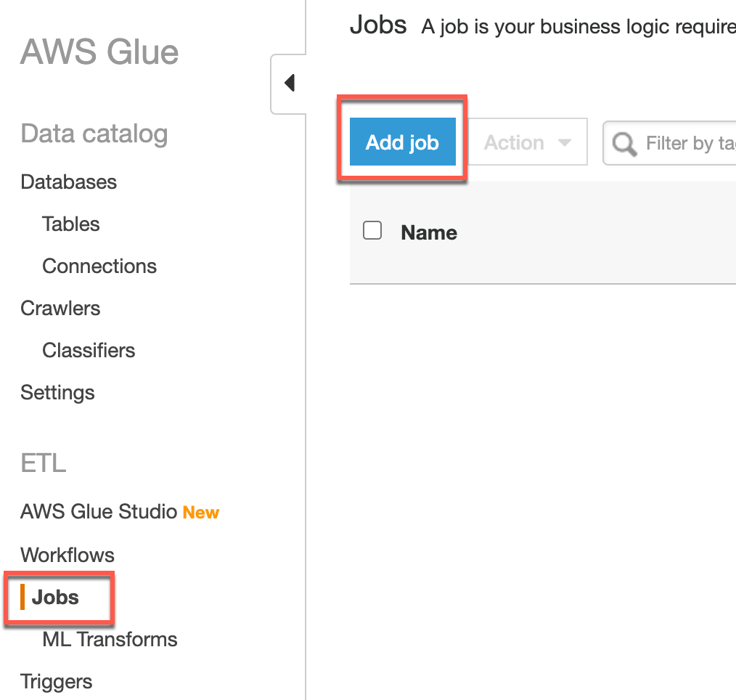Go to Tables under Databases
The width and height of the screenshot is (736, 700).
click(x=71, y=224)
